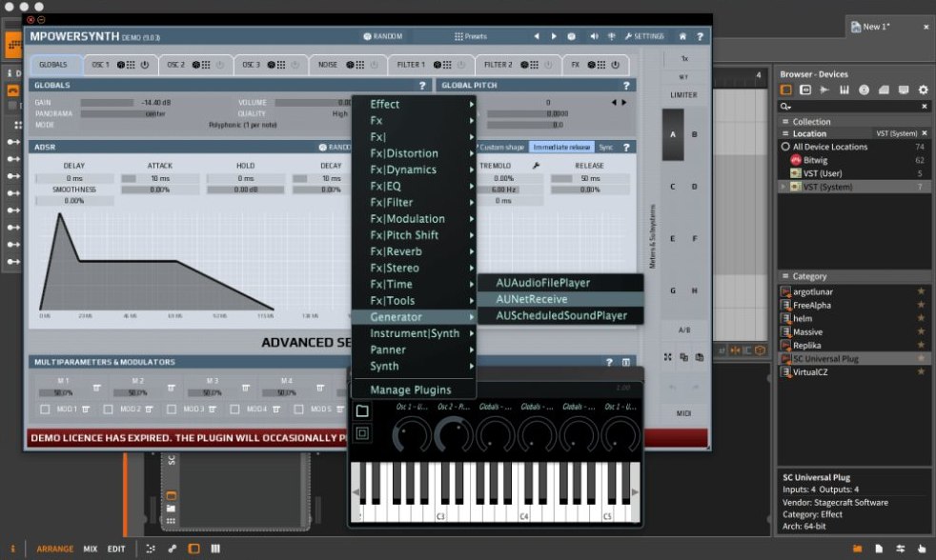This screenshot has width=936, height=560.
Task: Click the home icon in plugin header
Action: click(x=682, y=36)
